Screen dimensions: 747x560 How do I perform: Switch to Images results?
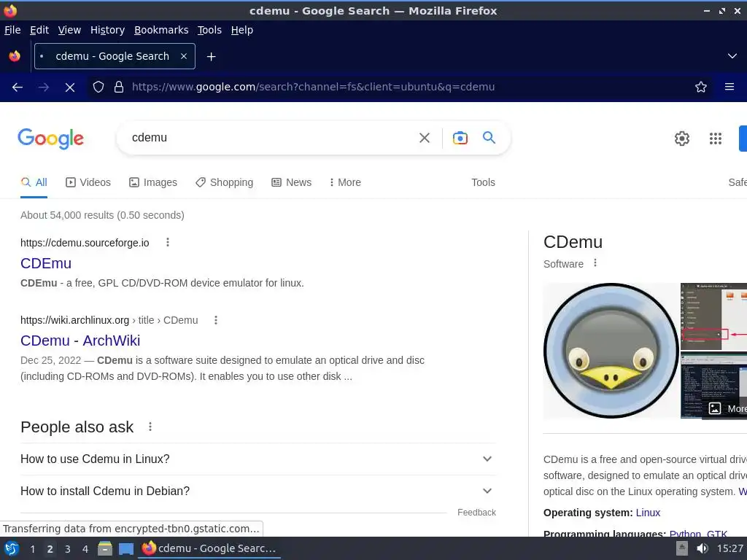[153, 182]
